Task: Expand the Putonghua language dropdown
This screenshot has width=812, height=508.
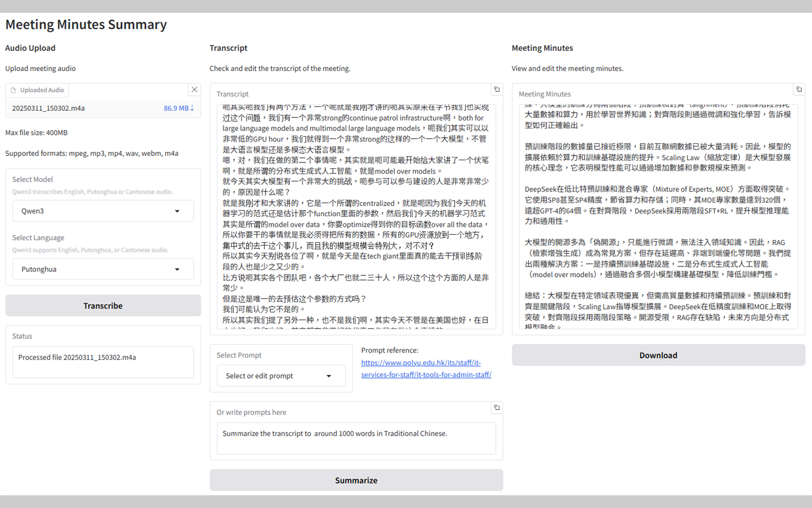Action: (x=103, y=269)
